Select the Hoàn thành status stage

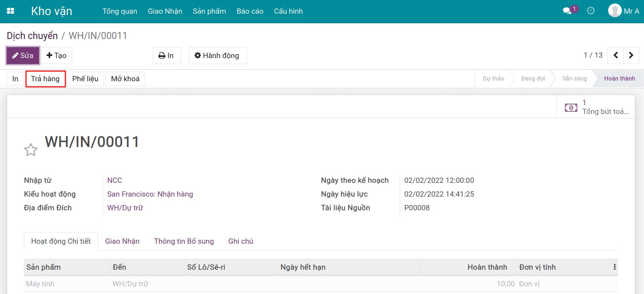click(619, 78)
